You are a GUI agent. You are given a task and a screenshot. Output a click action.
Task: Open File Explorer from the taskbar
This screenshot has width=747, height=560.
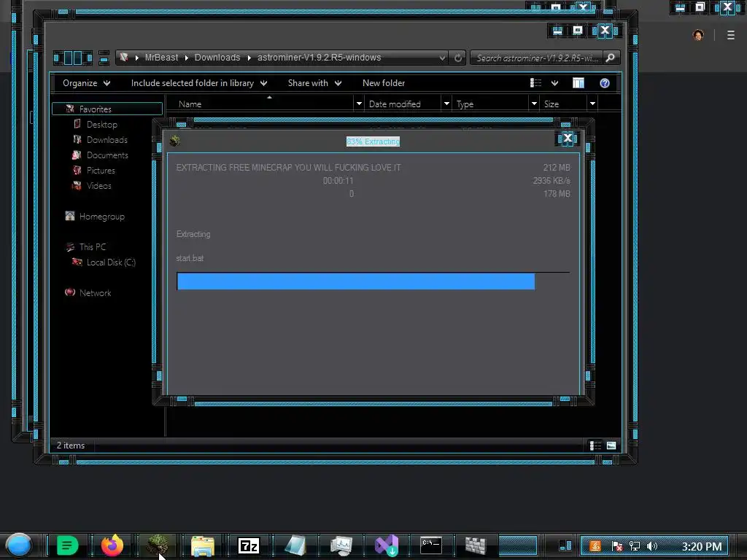coord(203,545)
